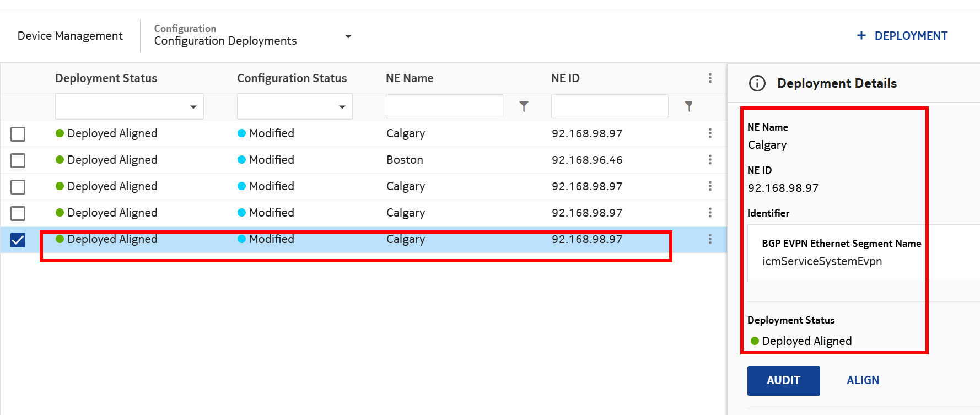Viewport: 980px width, 415px height.
Task: Open row actions for selected highlighted row
Action: pos(710,239)
